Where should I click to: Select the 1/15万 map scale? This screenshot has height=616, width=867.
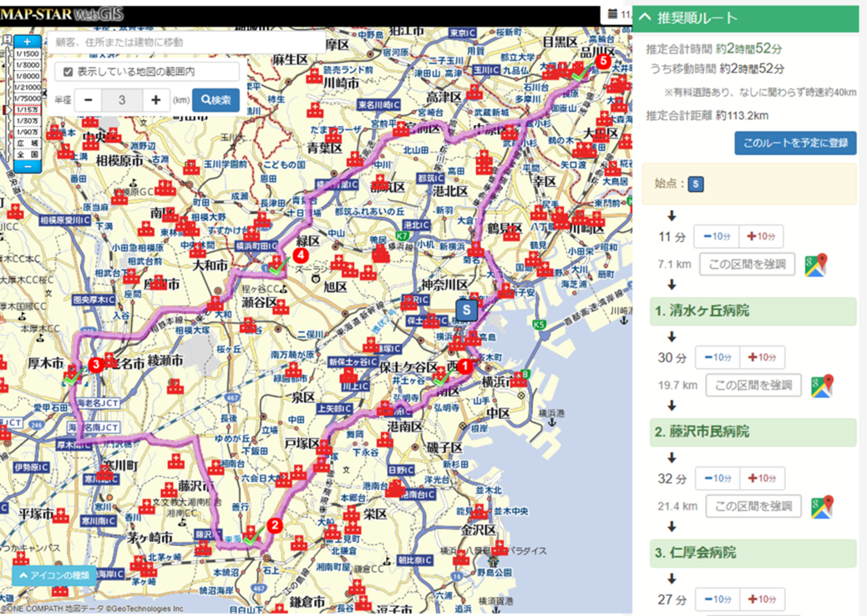tap(27, 110)
